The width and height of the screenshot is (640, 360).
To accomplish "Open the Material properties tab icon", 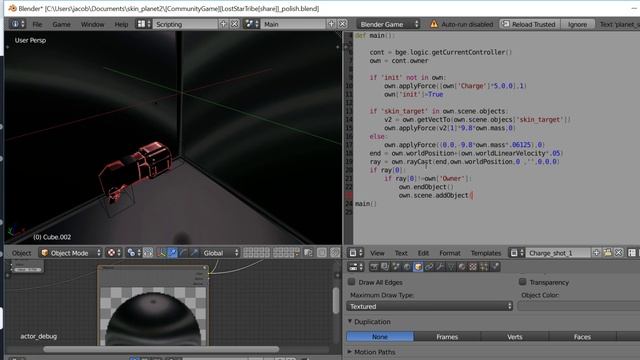I will [x=462, y=267].
